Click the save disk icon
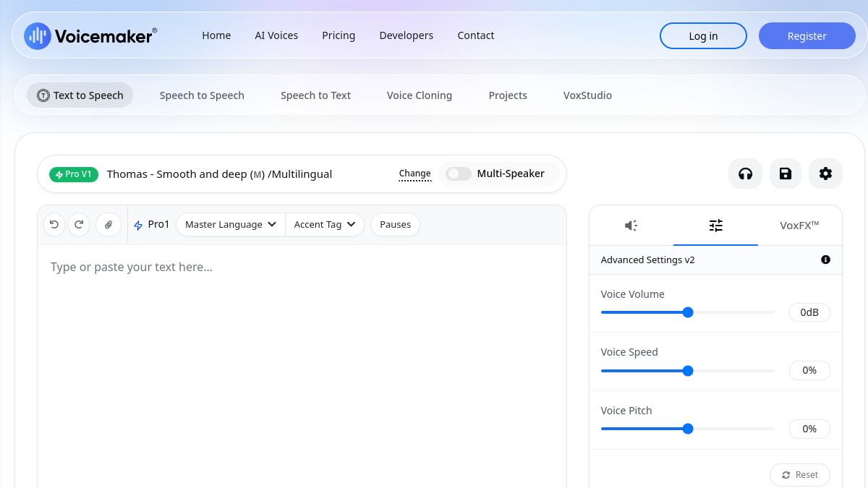The image size is (868, 488). [786, 174]
